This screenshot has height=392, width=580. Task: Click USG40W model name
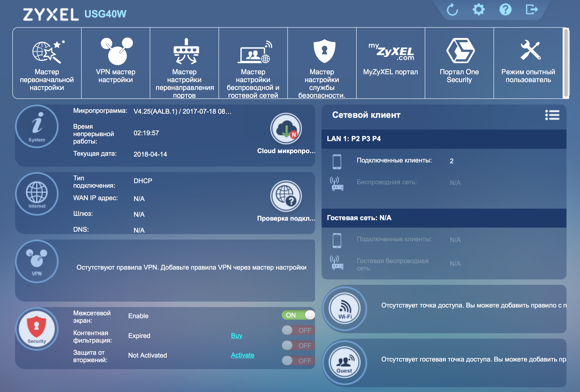tap(105, 14)
